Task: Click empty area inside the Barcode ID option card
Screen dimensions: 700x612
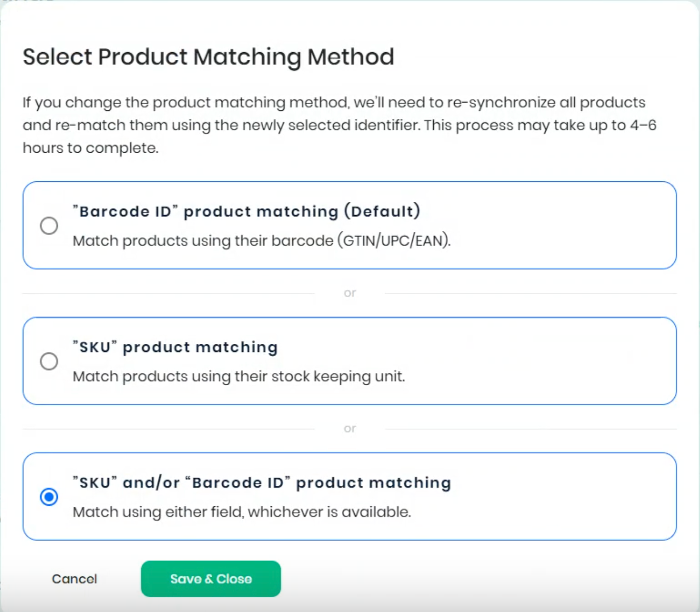Action: (x=562, y=225)
